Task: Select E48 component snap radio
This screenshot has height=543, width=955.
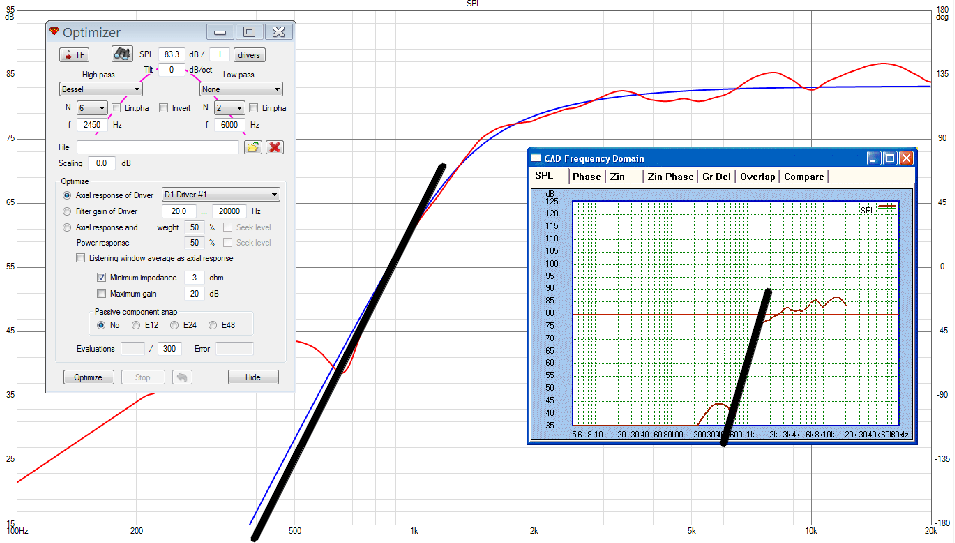Action: click(x=213, y=326)
